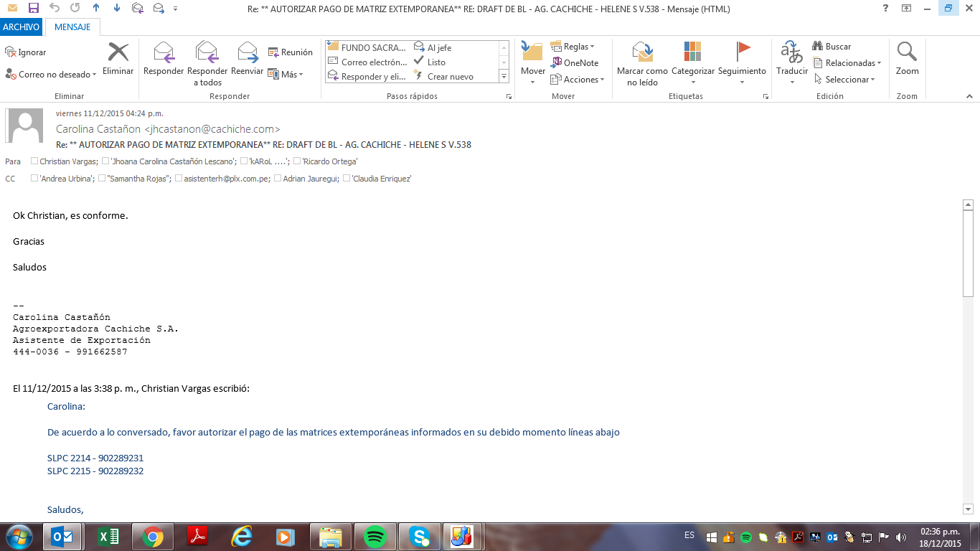The image size is (980, 551).
Task: Select the MENSAJE ribbon tab
Action: (72, 27)
